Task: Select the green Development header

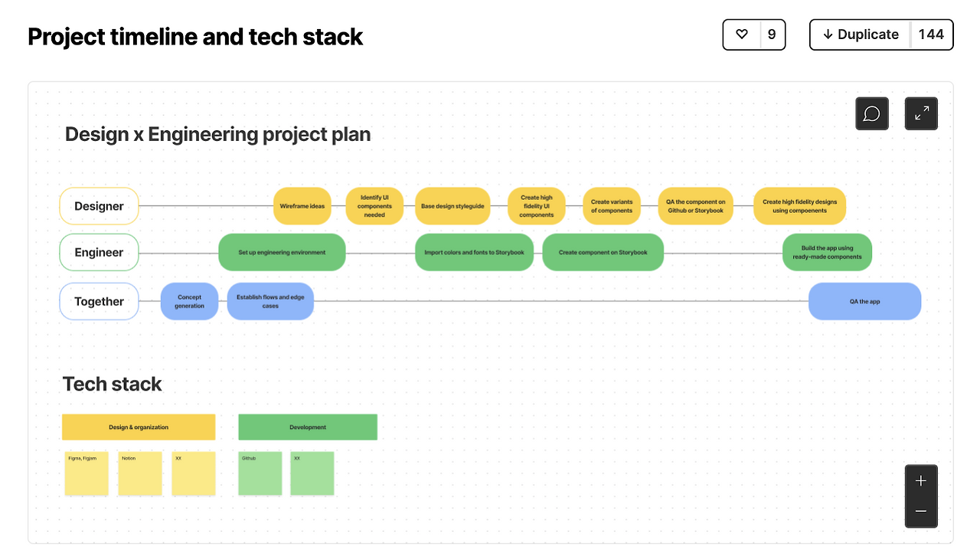Action: (x=308, y=427)
